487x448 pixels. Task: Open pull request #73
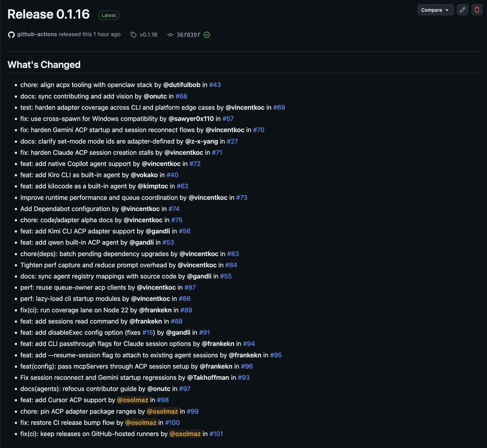click(242, 197)
